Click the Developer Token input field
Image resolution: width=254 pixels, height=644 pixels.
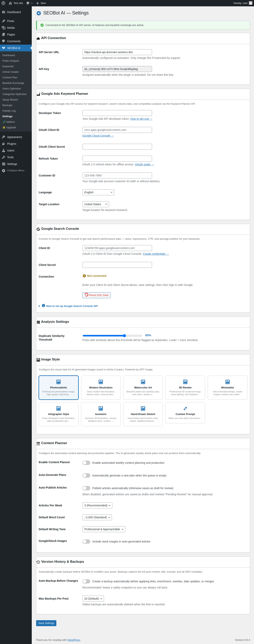click(117, 113)
